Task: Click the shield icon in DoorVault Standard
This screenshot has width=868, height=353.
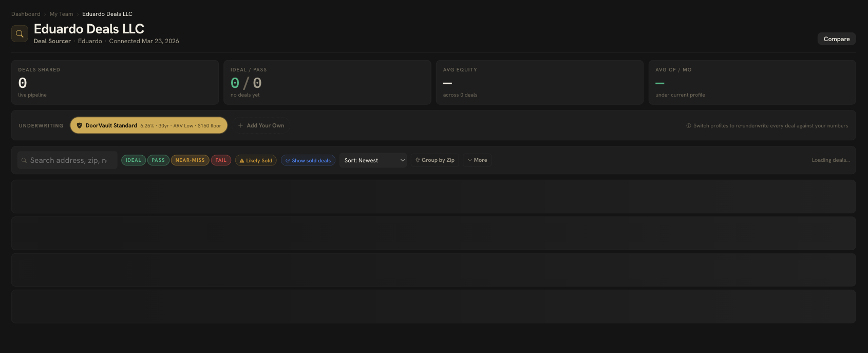Action: [79, 125]
